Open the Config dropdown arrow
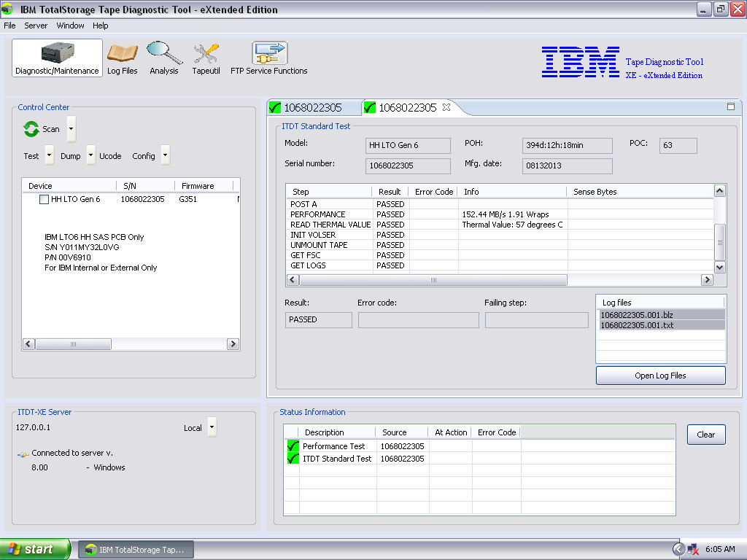This screenshot has height=560, width=747. pyautogui.click(x=166, y=155)
